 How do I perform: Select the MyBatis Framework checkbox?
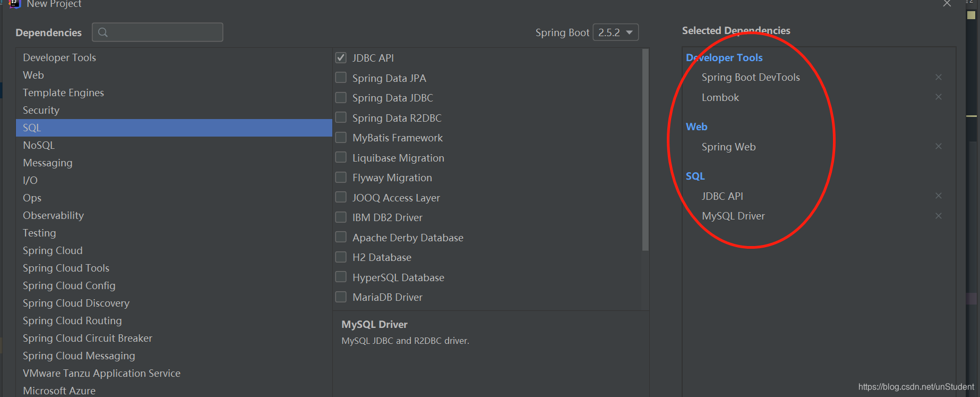341,137
